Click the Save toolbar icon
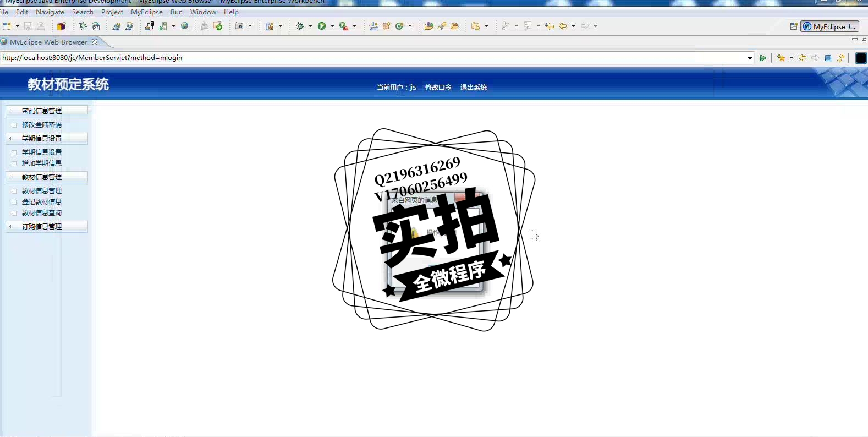 (x=28, y=26)
